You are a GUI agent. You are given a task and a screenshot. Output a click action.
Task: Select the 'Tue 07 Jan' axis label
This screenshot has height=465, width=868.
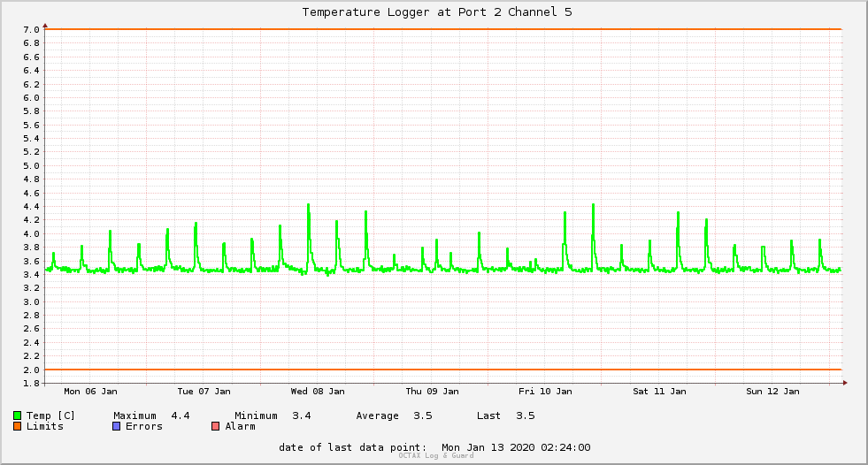point(204,392)
